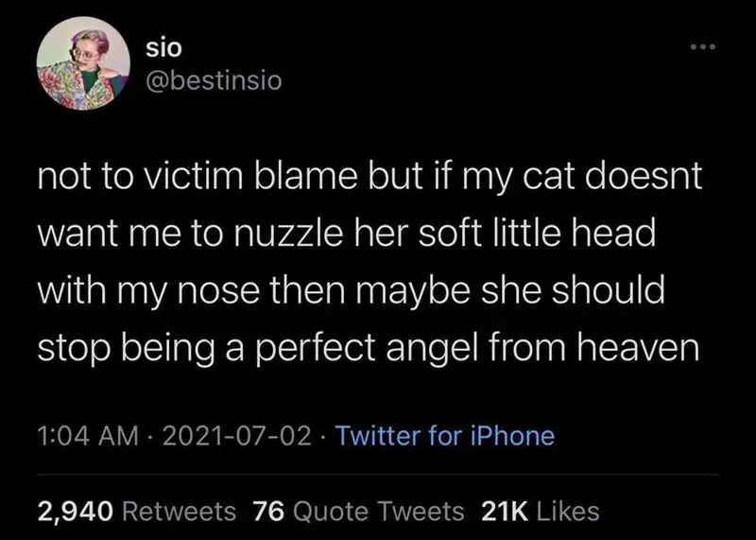
Task: Open the three-dot more options menu
Action: (703, 46)
